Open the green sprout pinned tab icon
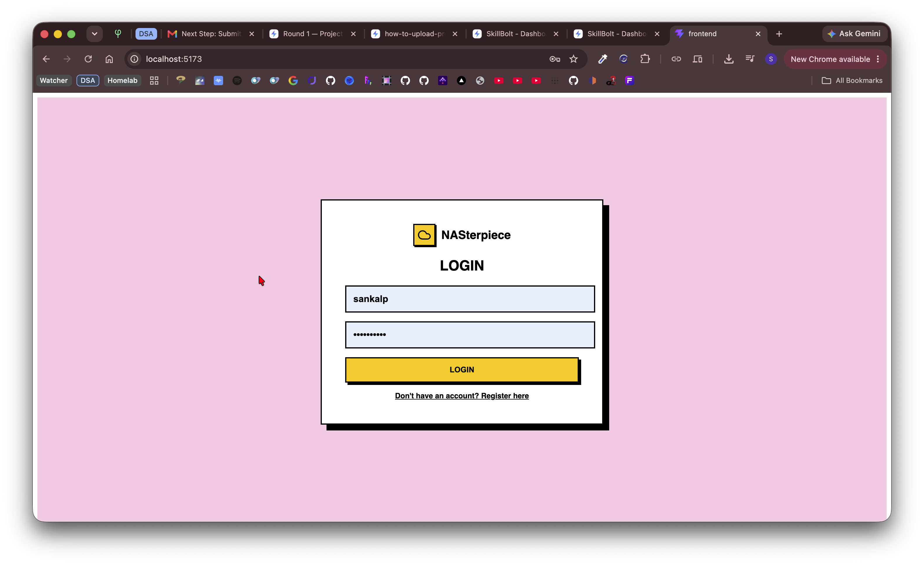Screen dimensions: 924x565 pyautogui.click(x=118, y=34)
